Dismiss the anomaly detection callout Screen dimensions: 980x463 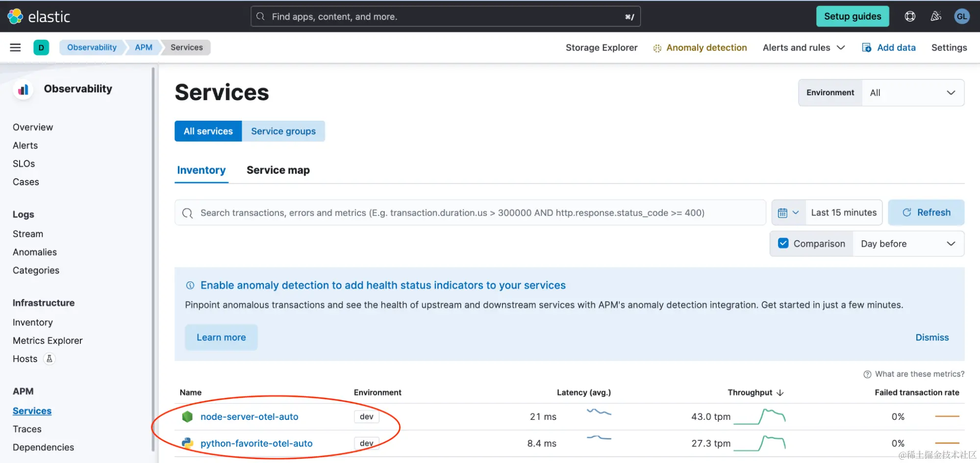[932, 337]
